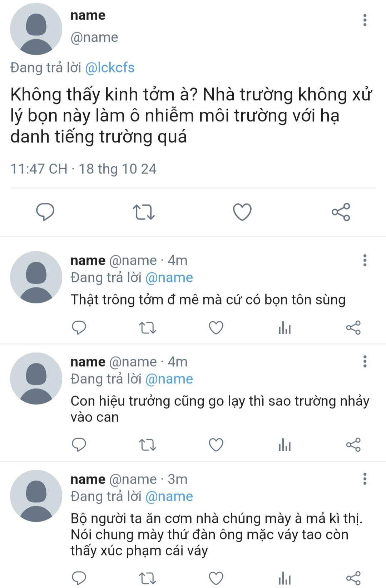This screenshot has width=386, height=588.
Task: Open more options on the main tweet
Action: [365, 20]
